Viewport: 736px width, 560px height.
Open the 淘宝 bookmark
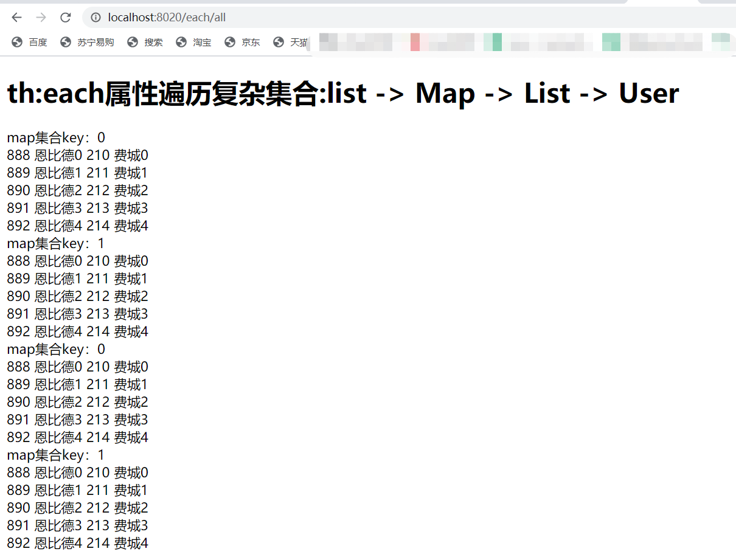pyautogui.click(x=194, y=42)
